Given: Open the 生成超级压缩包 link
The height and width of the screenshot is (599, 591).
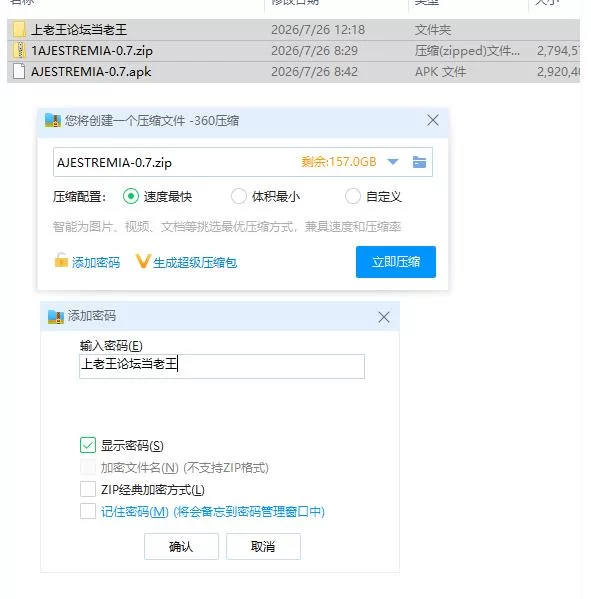Looking at the screenshot, I should (x=195, y=262).
